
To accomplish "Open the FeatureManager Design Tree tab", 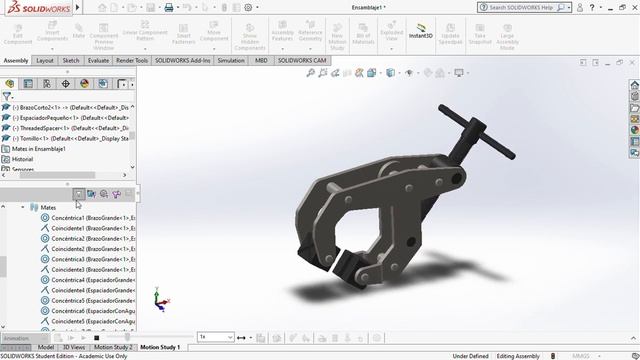I will 10,84.
